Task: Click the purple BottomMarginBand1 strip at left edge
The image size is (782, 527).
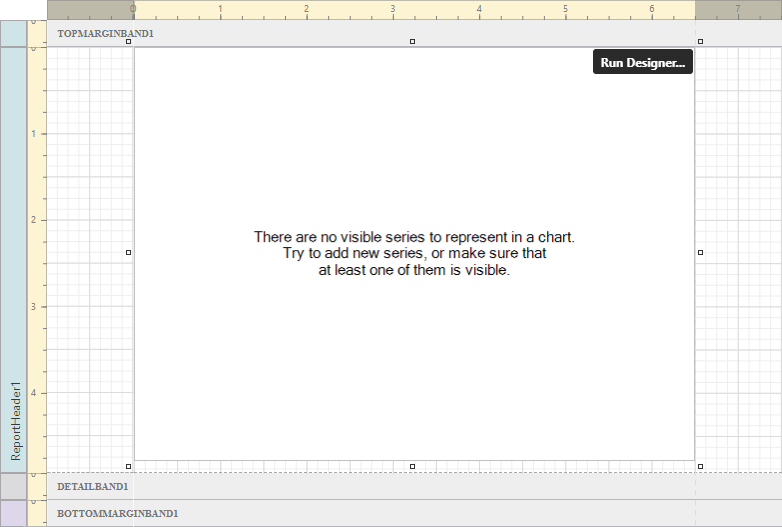Action: click(13, 513)
